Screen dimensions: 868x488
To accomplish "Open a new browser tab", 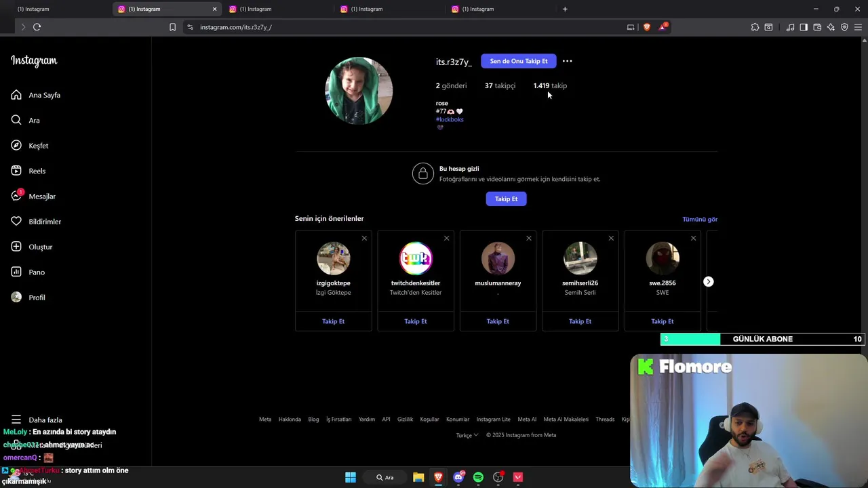I will click(x=565, y=9).
